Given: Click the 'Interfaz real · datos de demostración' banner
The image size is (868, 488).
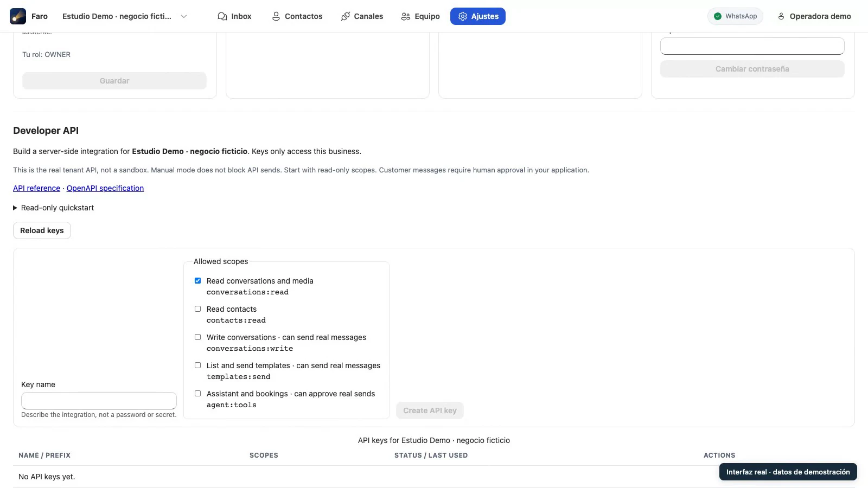Looking at the screenshot, I should pos(788,472).
